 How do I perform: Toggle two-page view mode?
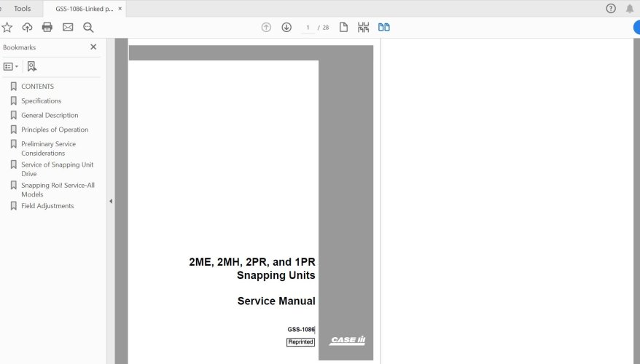coord(383,27)
